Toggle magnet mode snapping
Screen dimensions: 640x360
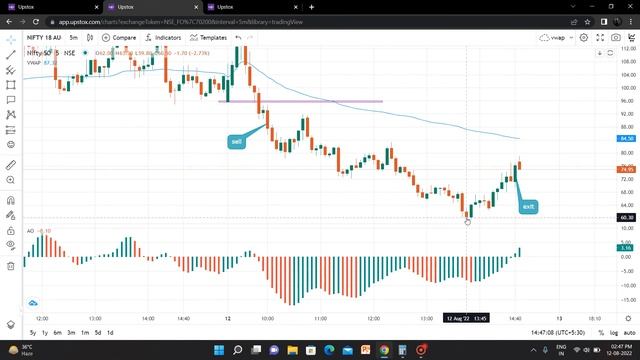click(x=11, y=200)
